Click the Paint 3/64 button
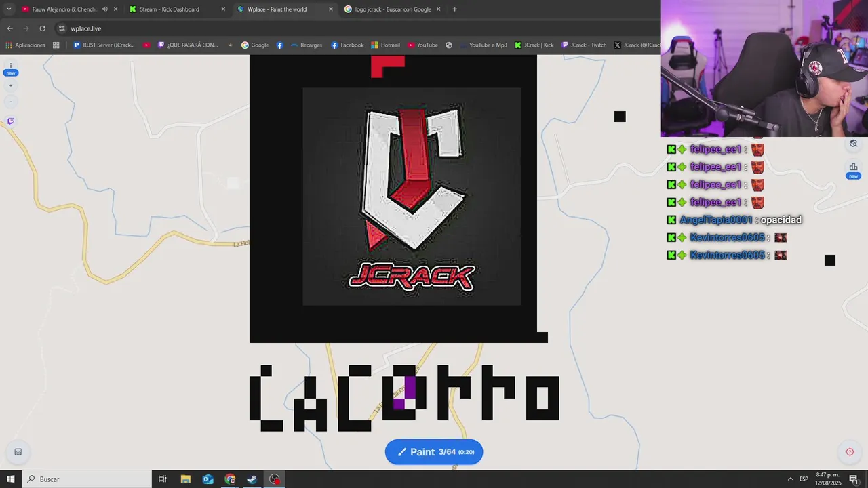Image resolution: width=868 pixels, height=488 pixels. (434, 452)
